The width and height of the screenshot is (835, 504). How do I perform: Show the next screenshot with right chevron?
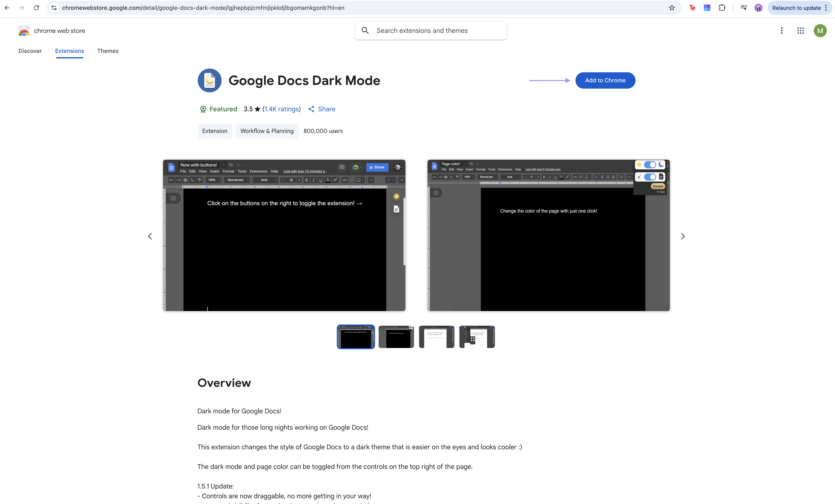point(683,236)
